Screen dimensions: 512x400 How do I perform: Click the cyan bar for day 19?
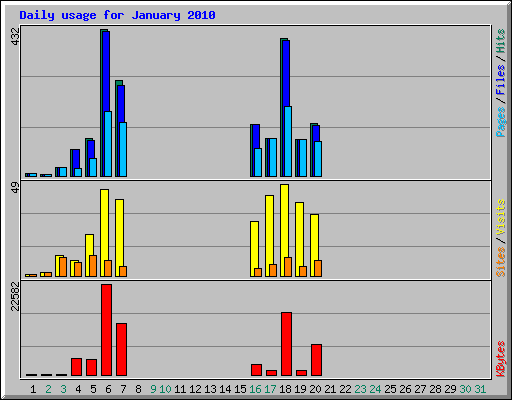pos(303,158)
